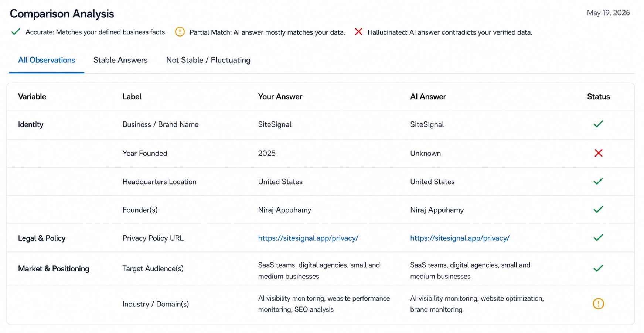Click the Hallucinated legend description text

tap(450, 32)
